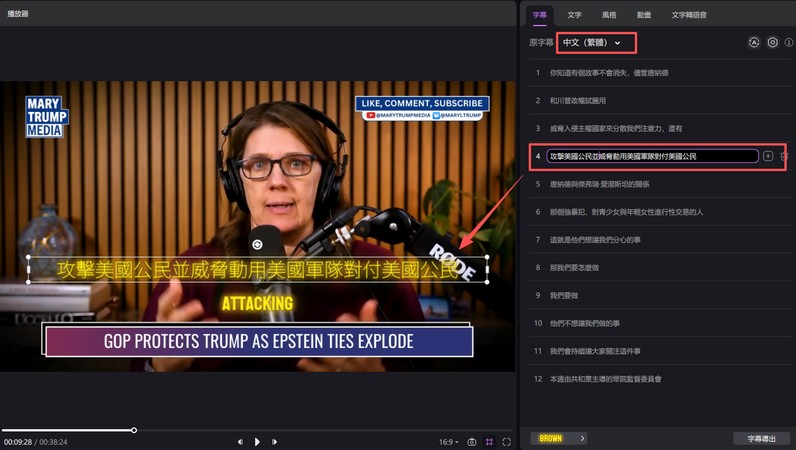Viewport: 796px width, 450px height.
Task: Click the auto-translate icon beside language dropdown
Action: 754,43
